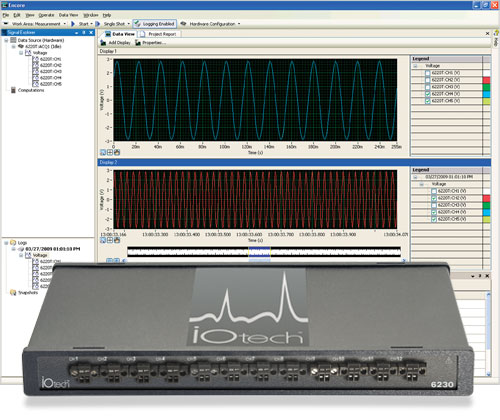Click the Single Shot button label
500x420 pixels.
pyautogui.click(x=114, y=24)
